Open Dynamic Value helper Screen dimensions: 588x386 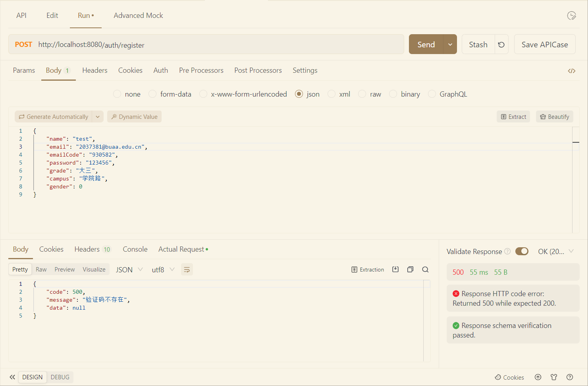134,116
